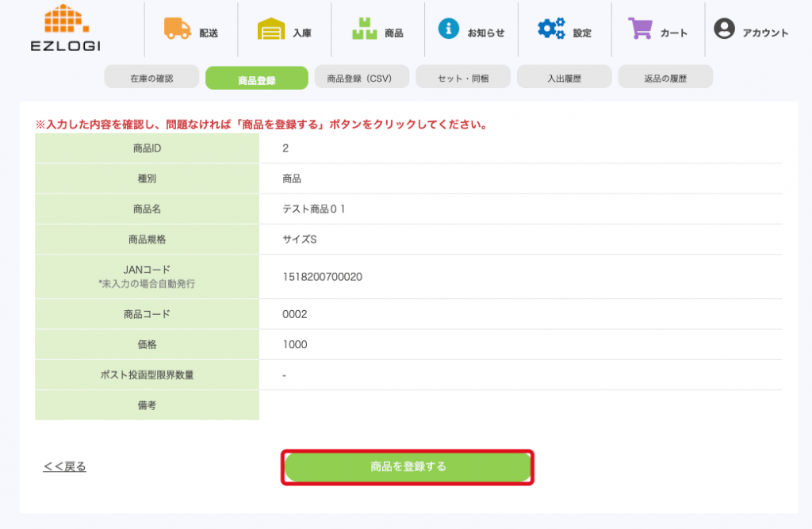Screen dimensions: 812x529
Task: Click the product name テスト商品０１
Action: click(x=314, y=209)
